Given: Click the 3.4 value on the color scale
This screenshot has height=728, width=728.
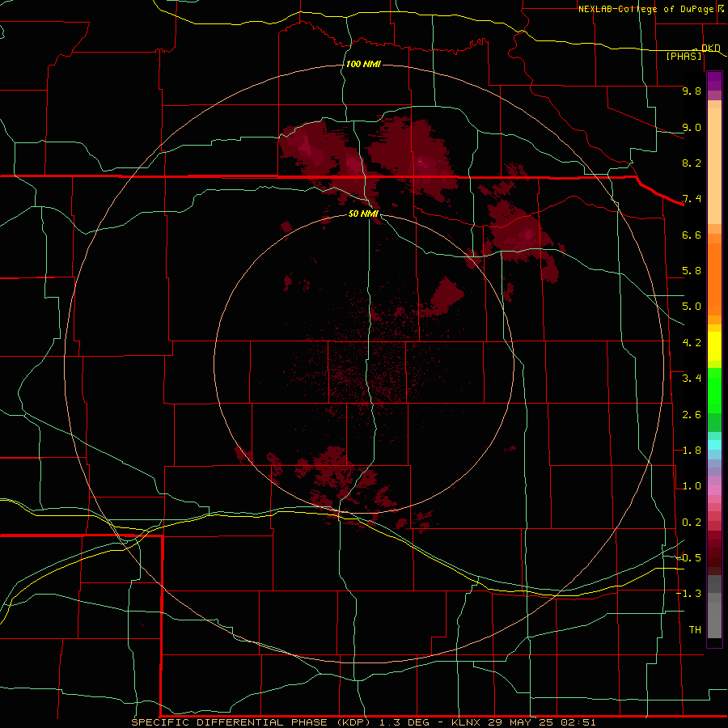Looking at the screenshot, I should click(x=692, y=379).
